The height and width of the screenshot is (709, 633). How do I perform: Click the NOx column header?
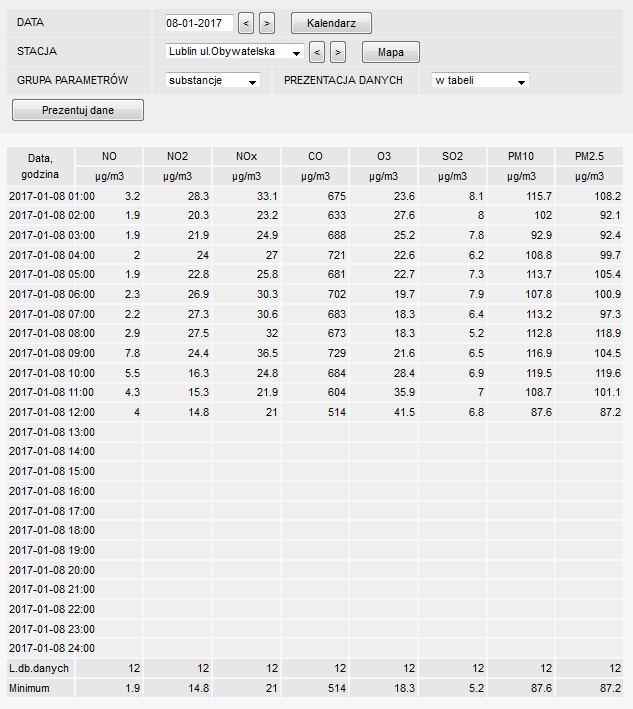coord(246,156)
